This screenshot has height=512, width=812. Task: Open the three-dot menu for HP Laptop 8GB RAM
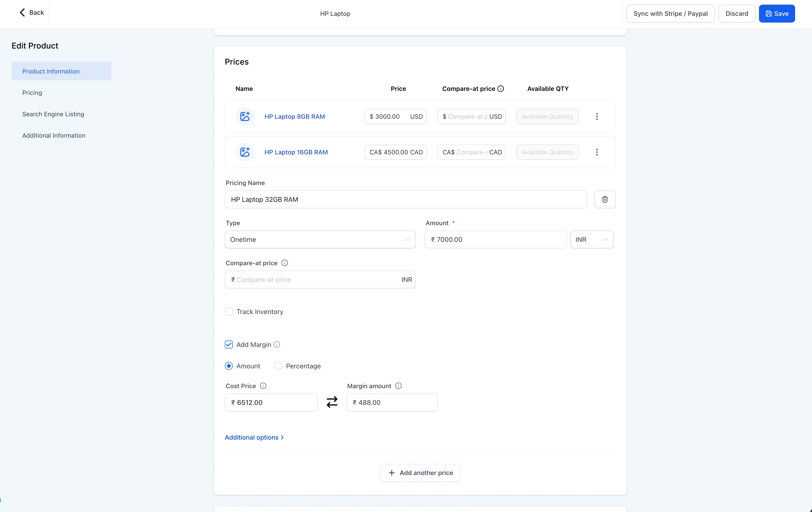[597, 116]
